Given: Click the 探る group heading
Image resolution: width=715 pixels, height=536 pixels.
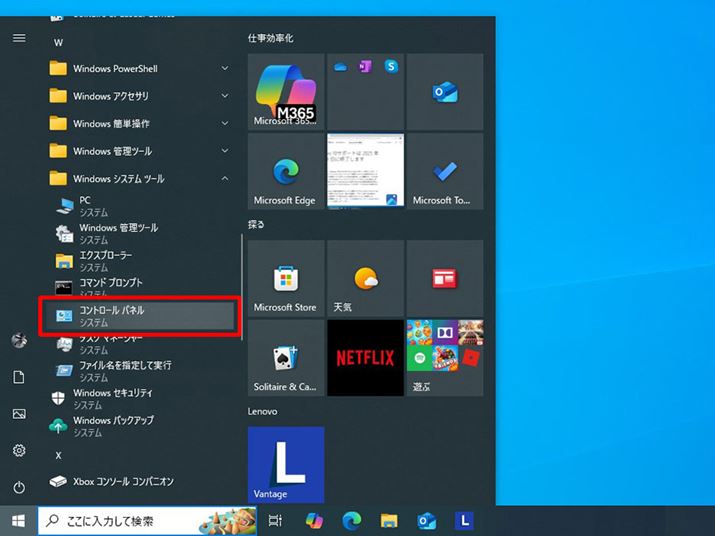Looking at the screenshot, I should point(256,224).
